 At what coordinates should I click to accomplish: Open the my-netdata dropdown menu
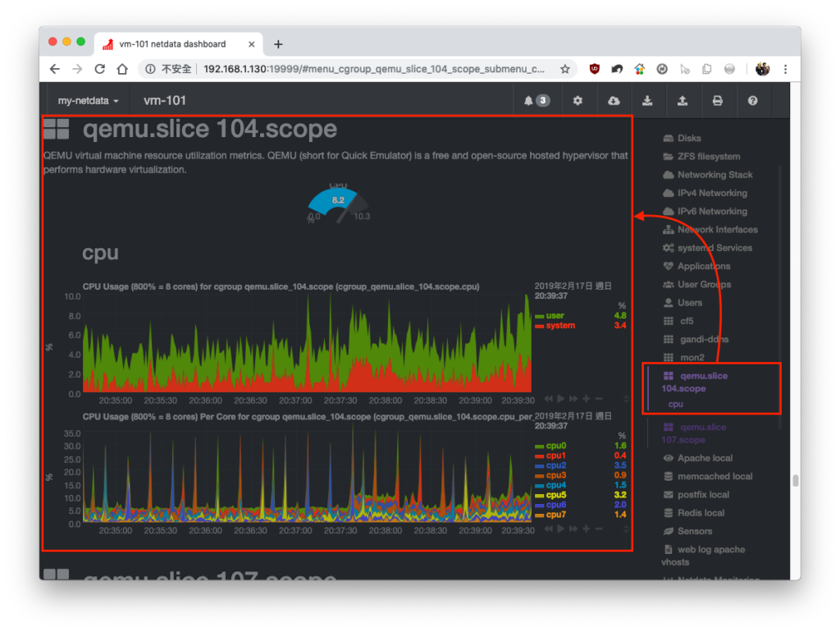tap(89, 101)
